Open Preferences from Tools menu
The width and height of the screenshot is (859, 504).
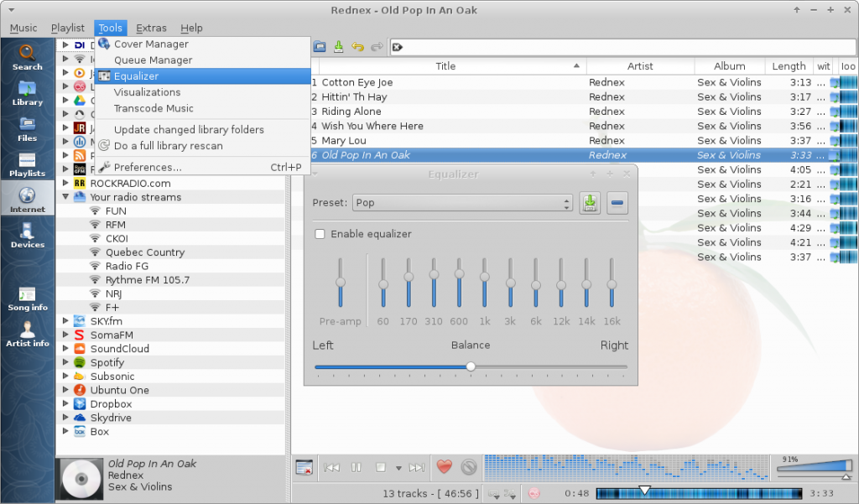tap(203, 167)
